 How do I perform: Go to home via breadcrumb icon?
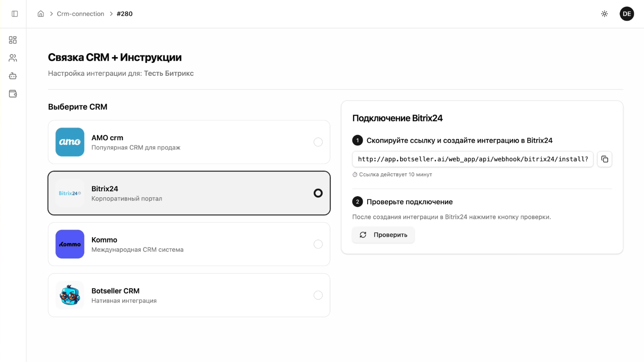[x=41, y=14]
